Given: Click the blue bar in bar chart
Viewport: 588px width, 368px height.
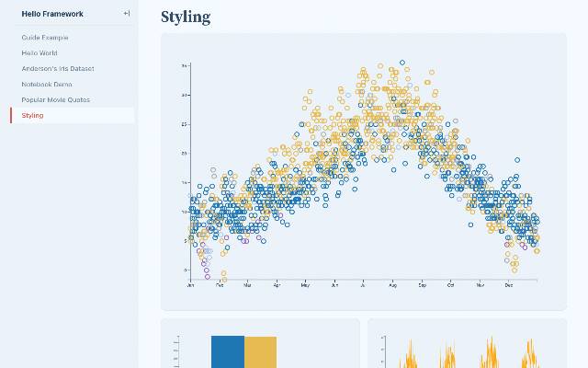Looking at the screenshot, I should point(228,351).
